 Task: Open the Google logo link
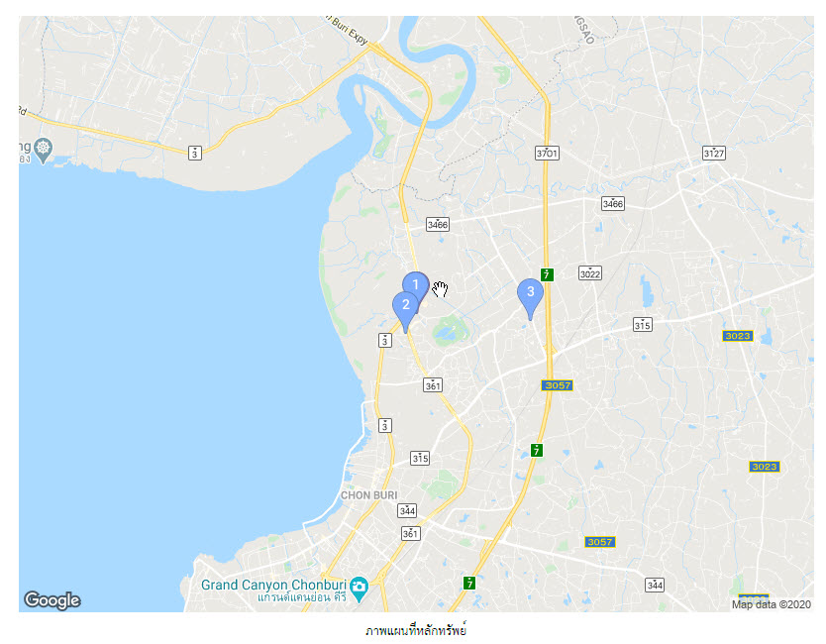pyautogui.click(x=52, y=599)
